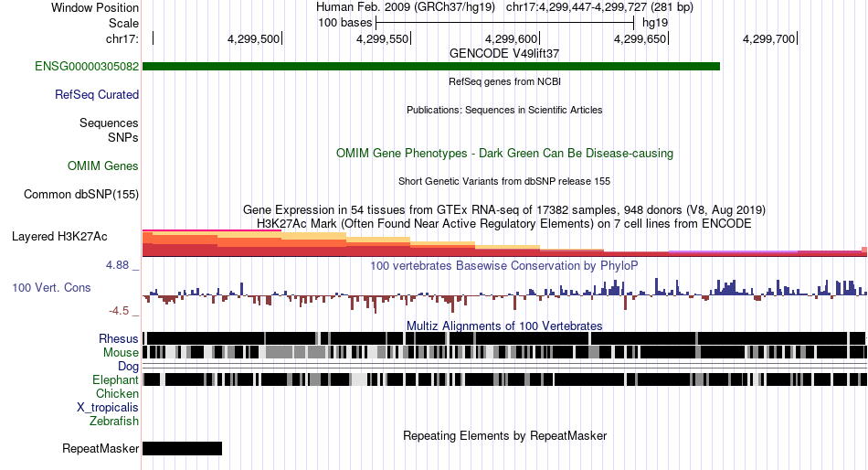The width and height of the screenshot is (868, 470).
Task: Click the H3K27Ac Mark ENCODE title
Action: point(504,224)
